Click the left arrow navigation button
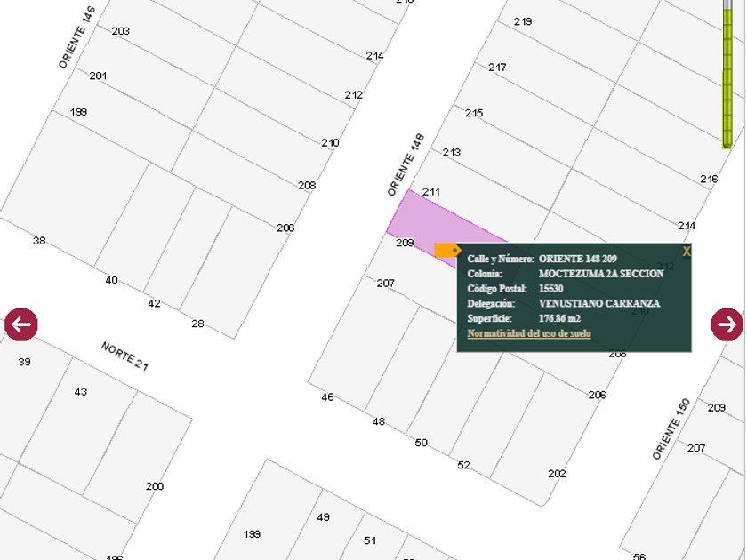The image size is (747, 560). [x=20, y=324]
